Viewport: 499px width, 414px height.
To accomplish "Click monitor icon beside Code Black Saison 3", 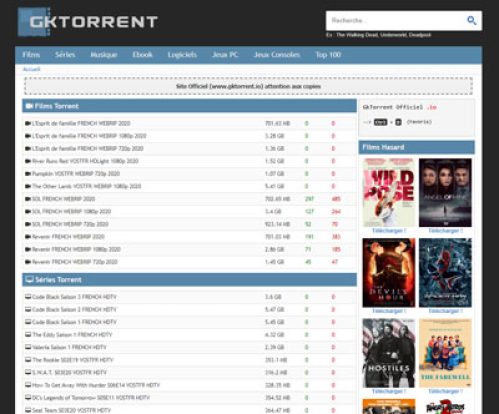I will [x=28, y=297].
